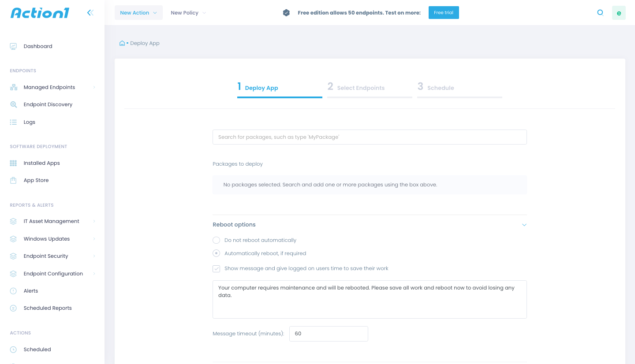
Task: Switch to the Select Endpoints step
Action: point(361,87)
